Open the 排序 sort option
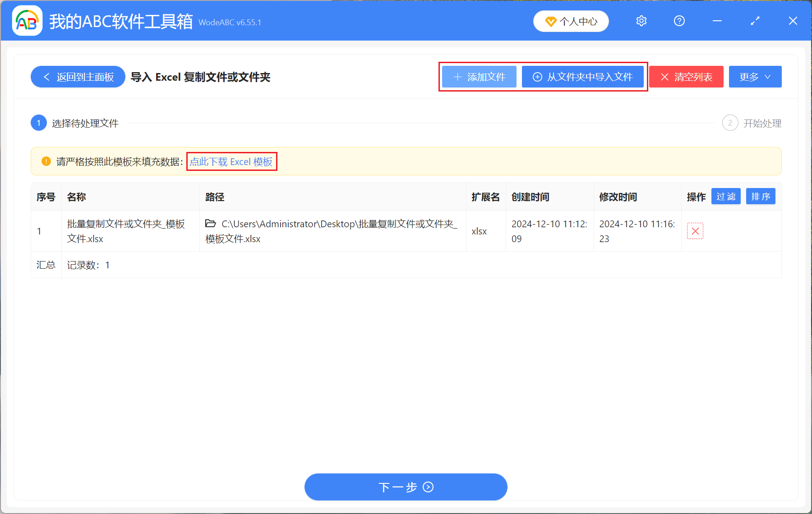The image size is (812, 514). pyautogui.click(x=761, y=196)
